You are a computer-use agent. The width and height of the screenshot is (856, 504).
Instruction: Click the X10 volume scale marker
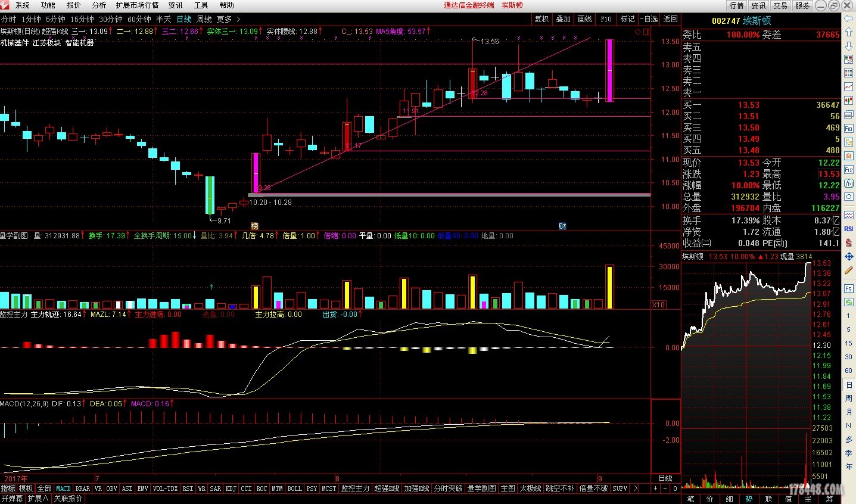[x=658, y=304]
